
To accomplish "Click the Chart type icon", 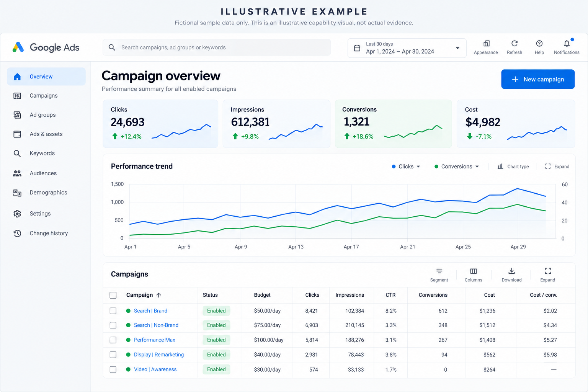I will pyautogui.click(x=500, y=166).
